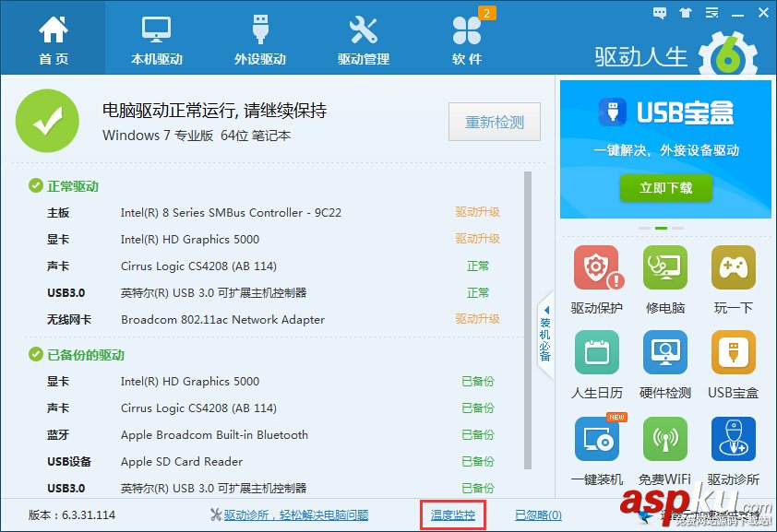
Task: Click 驱动升级 for Broadcom Network Adapter
Action: point(477,319)
